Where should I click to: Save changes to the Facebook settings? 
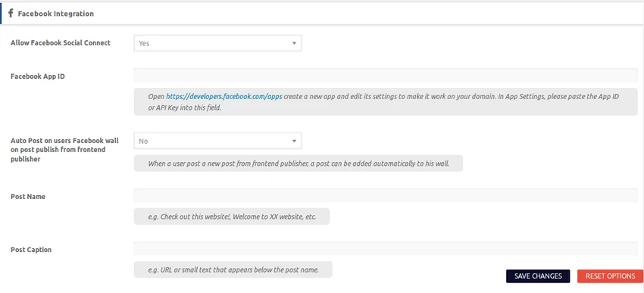[538, 276]
